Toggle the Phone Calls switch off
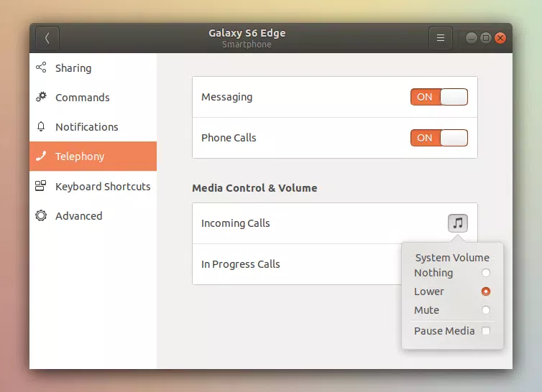This screenshot has width=542, height=392. point(439,138)
